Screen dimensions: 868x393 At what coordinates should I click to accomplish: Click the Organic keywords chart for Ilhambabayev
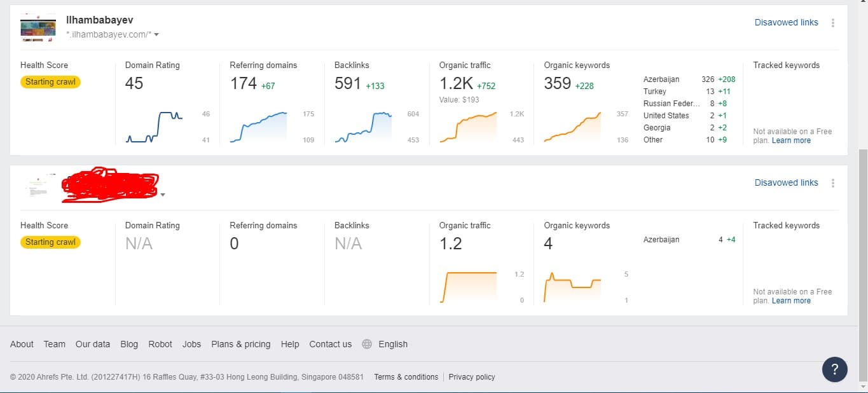[573, 127]
